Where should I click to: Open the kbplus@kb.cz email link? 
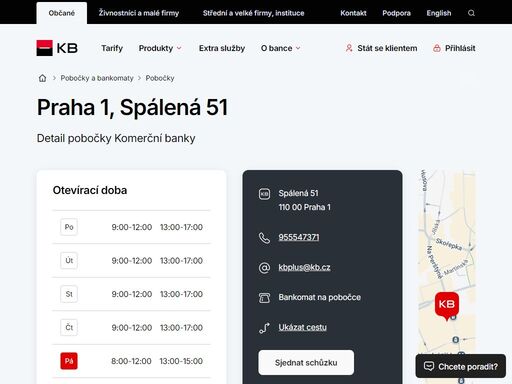pyautogui.click(x=304, y=267)
